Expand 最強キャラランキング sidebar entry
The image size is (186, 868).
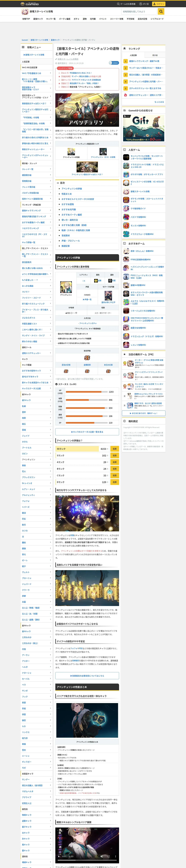click(37, 211)
